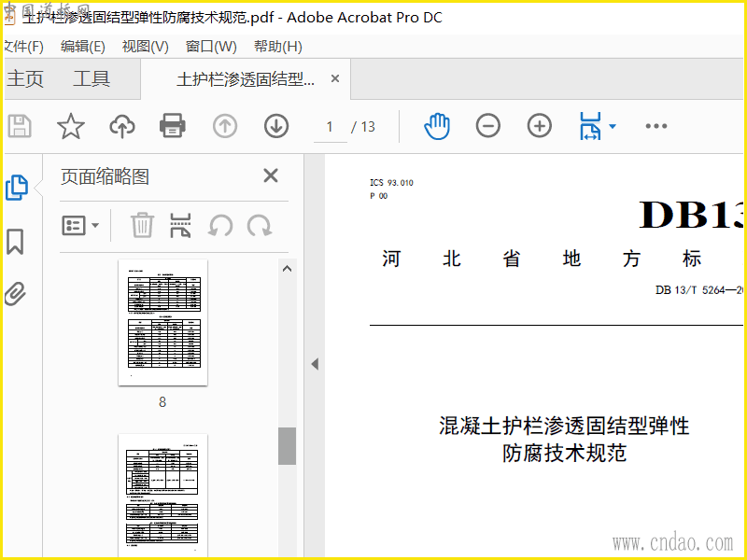Open the attachments paperclip panel
Image resolution: width=747 pixels, height=560 pixels.
point(15,293)
